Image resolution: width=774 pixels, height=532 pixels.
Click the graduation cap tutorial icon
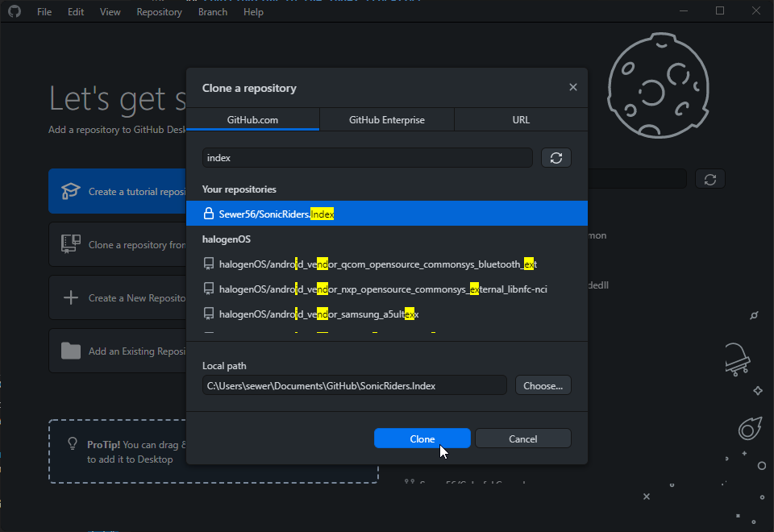(x=71, y=191)
